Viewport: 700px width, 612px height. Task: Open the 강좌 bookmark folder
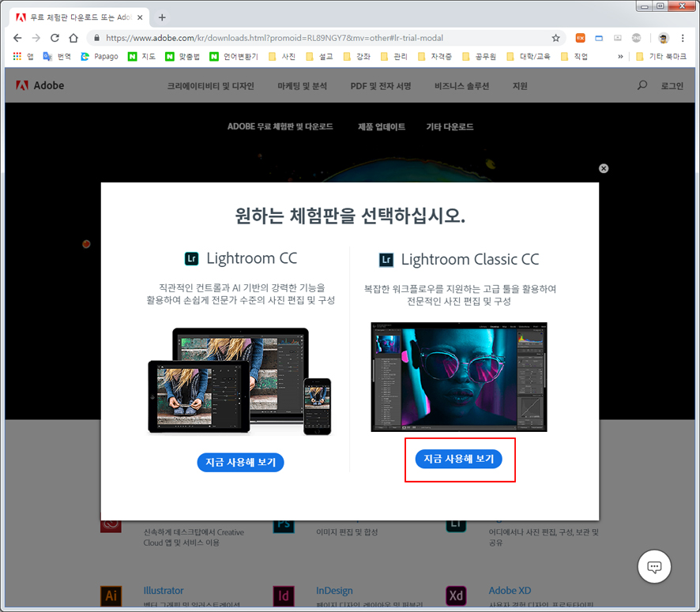click(356, 56)
